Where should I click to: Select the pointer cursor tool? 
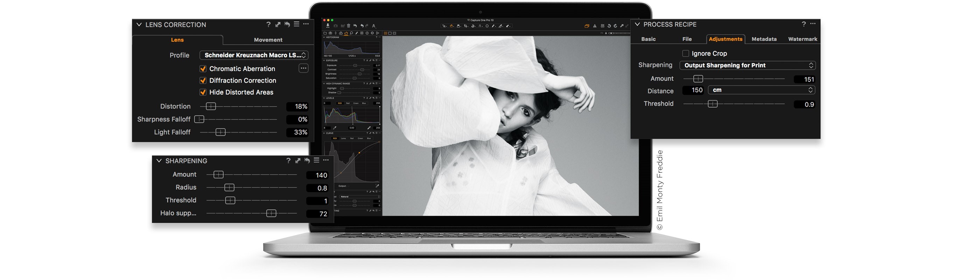pos(444,26)
